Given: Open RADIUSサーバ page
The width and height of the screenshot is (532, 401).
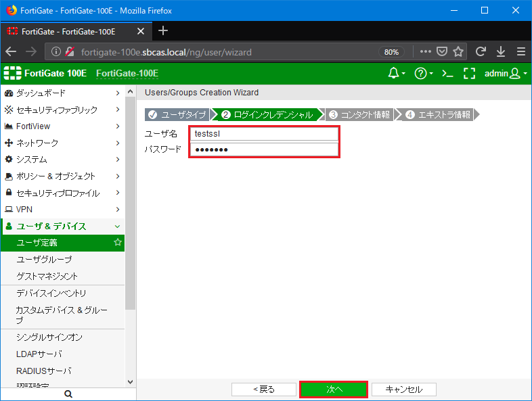Looking at the screenshot, I should click(62, 371).
